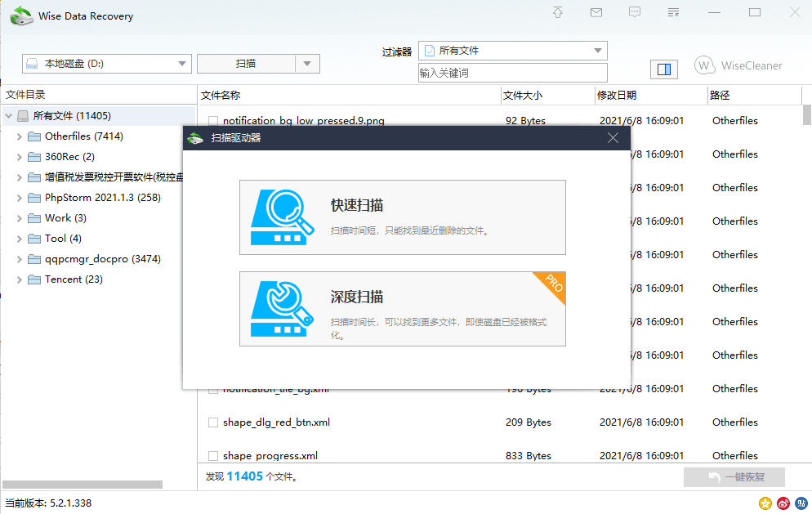Screen dimensions: 812x514
Task: Open the 本地磁盘 (D:) drive dropdown
Action: [106, 63]
